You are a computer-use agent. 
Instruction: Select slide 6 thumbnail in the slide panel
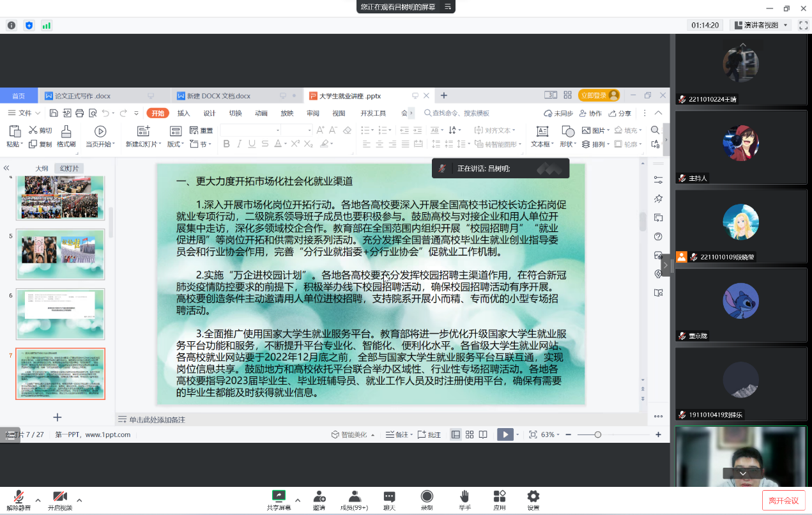(61, 313)
